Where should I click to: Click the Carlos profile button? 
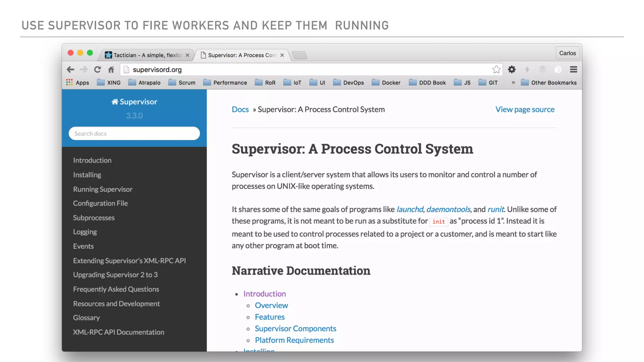(567, 53)
